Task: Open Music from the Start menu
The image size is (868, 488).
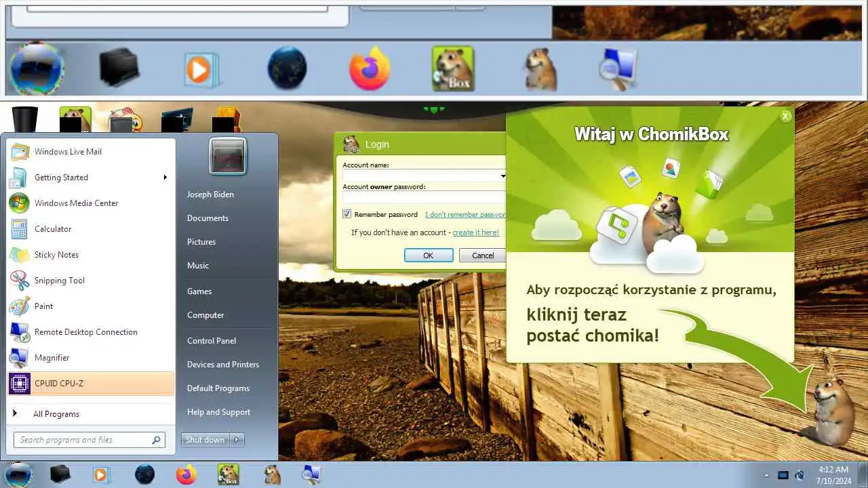Action: coord(198,266)
